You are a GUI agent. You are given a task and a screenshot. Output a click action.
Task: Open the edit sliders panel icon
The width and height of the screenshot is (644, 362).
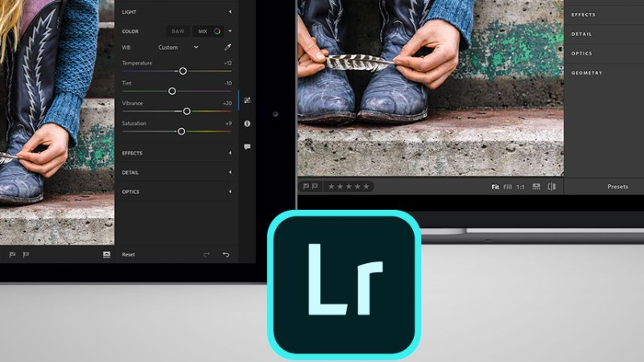click(x=247, y=100)
